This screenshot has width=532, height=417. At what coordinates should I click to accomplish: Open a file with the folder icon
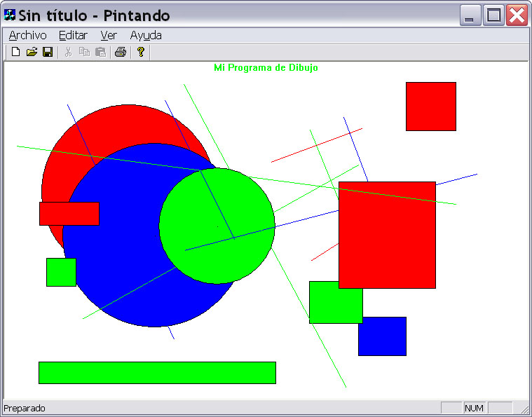pyautogui.click(x=32, y=52)
